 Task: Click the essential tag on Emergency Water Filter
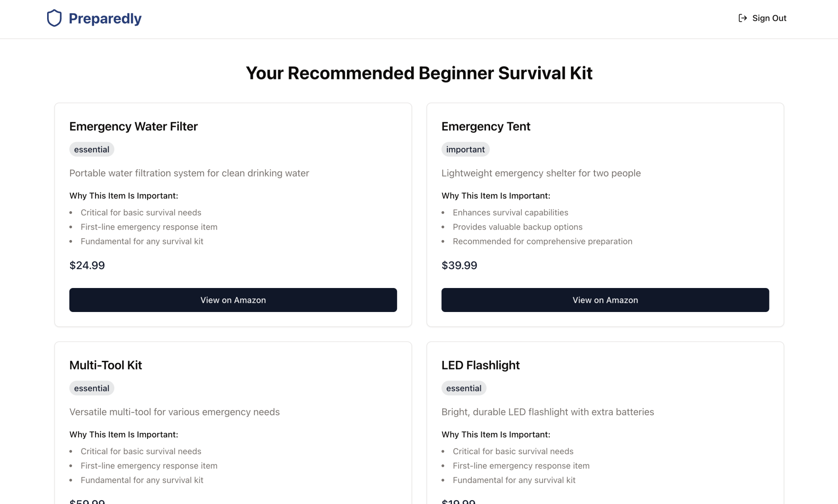pos(92,150)
